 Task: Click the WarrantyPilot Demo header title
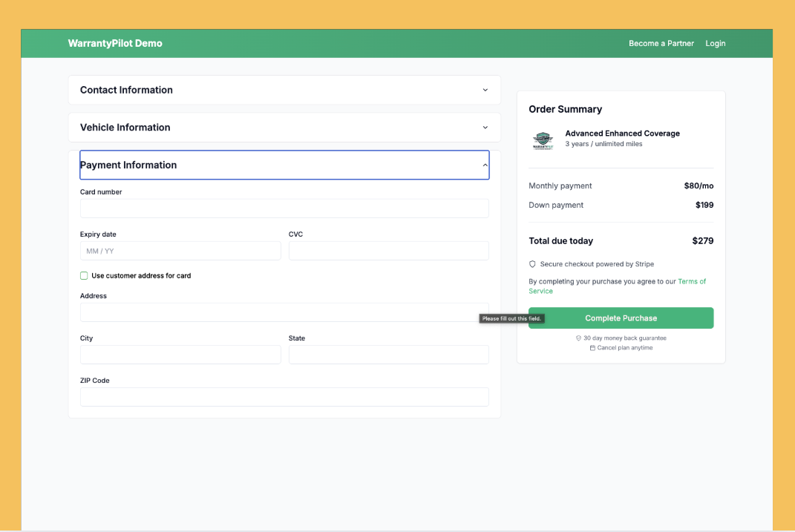pos(115,44)
